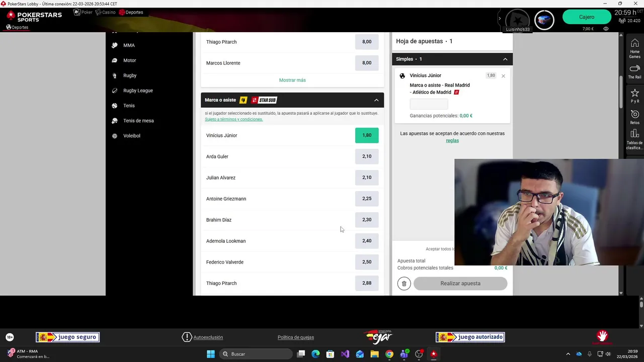Viewport: 644px width, 362px height.
Task: Open The Rail in right sidebar
Action: point(634,72)
